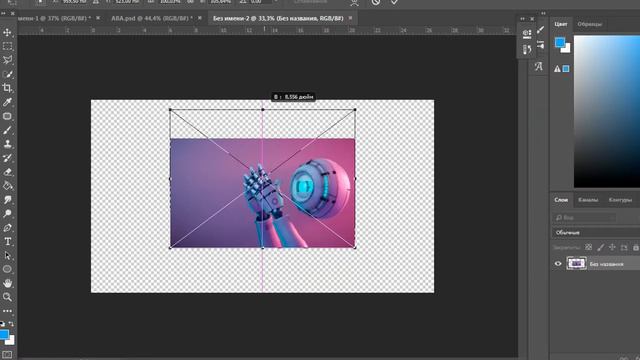Screen dimensions: 640x360
Task: Toggle prevent artboard auto-nesting lock
Action: [624, 247]
